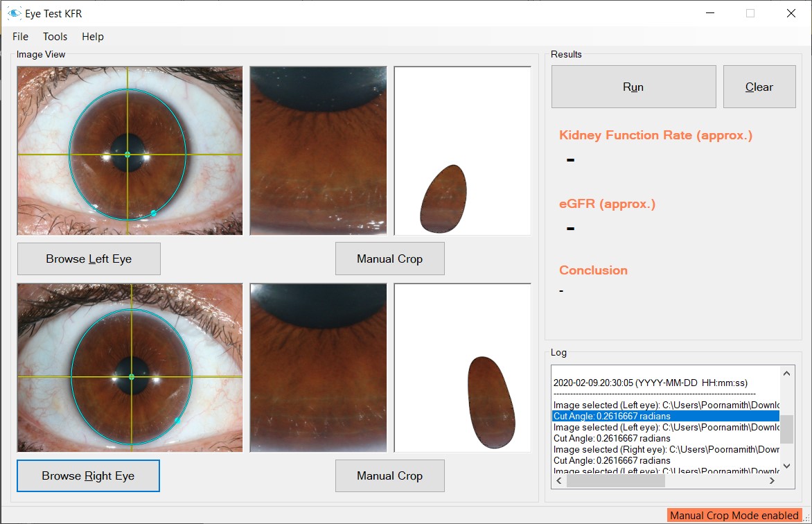Open the Tools menu
This screenshot has height=524, width=812.
(x=55, y=36)
